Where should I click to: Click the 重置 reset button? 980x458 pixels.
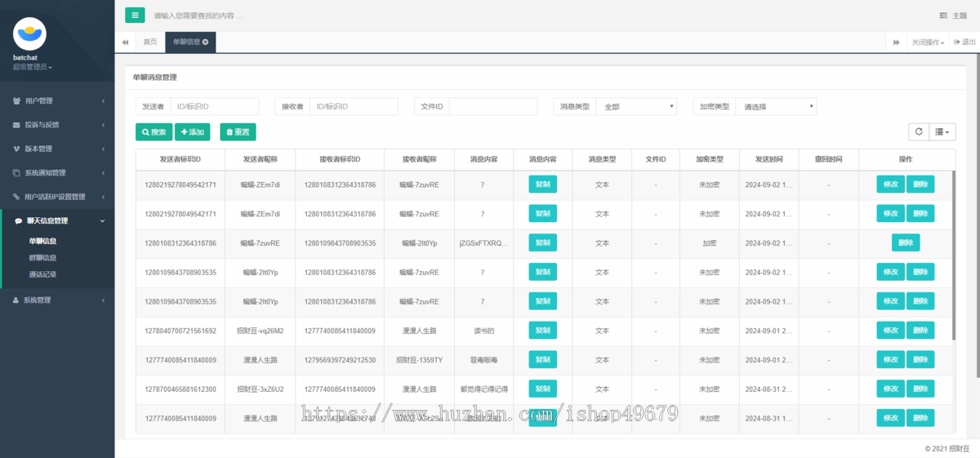(x=238, y=131)
